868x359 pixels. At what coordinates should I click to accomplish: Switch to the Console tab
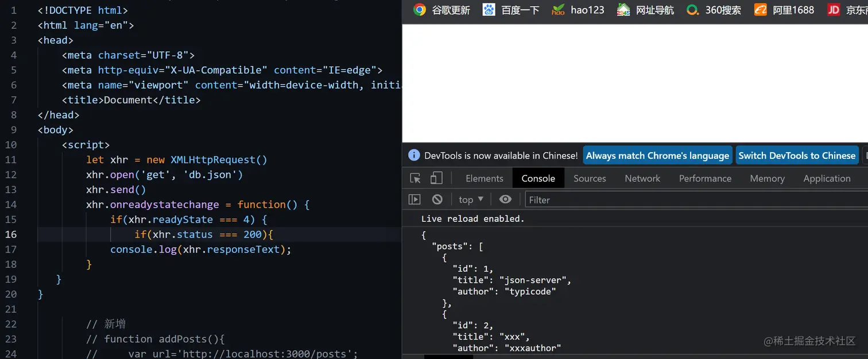coord(538,178)
